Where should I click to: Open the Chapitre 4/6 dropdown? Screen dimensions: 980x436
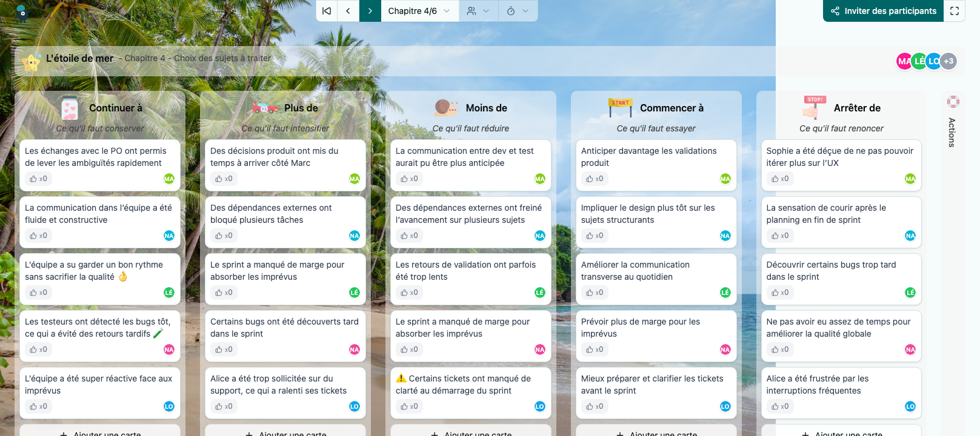point(419,11)
